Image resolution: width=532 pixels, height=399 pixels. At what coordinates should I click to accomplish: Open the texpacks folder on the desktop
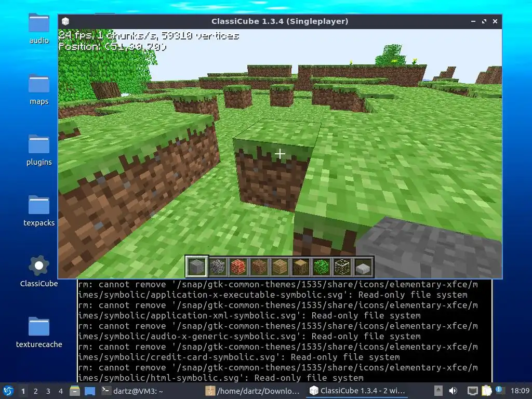38,211
